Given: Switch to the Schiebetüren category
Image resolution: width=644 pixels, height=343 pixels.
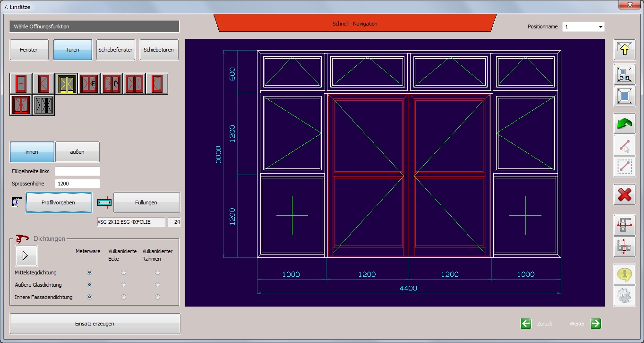Looking at the screenshot, I should [x=159, y=50].
